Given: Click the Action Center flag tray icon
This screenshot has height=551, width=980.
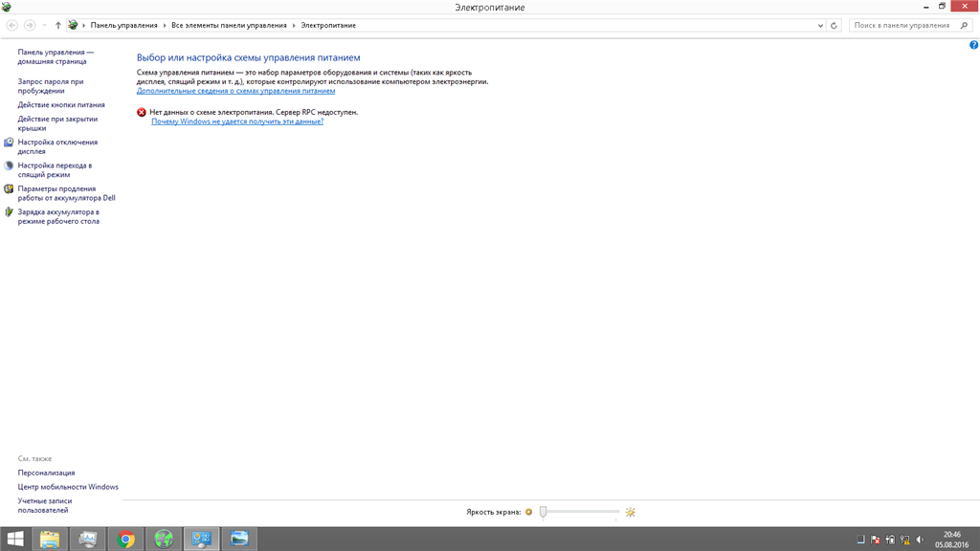Looking at the screenshot, I should coord(876,540).
